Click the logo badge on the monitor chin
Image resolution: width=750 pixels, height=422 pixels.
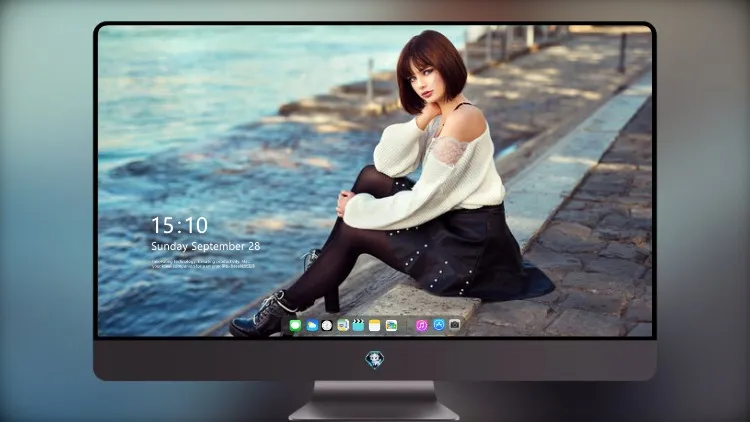coord(375,360)
